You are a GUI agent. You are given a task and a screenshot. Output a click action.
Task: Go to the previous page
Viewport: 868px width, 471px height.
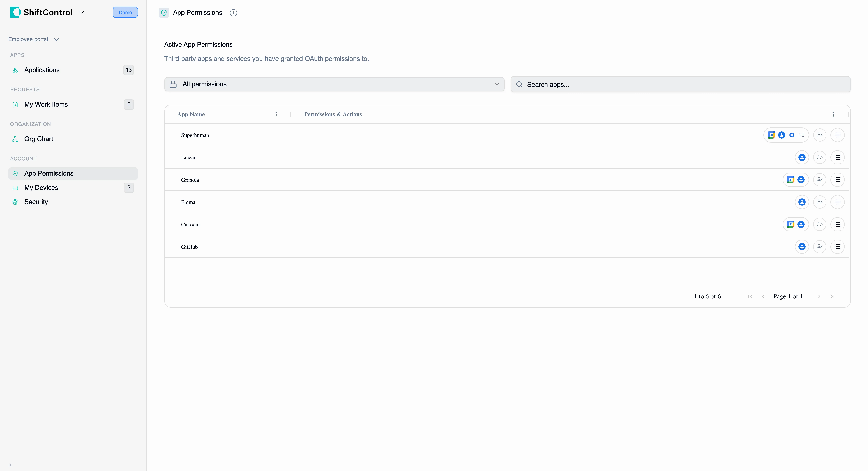(764, 297)
